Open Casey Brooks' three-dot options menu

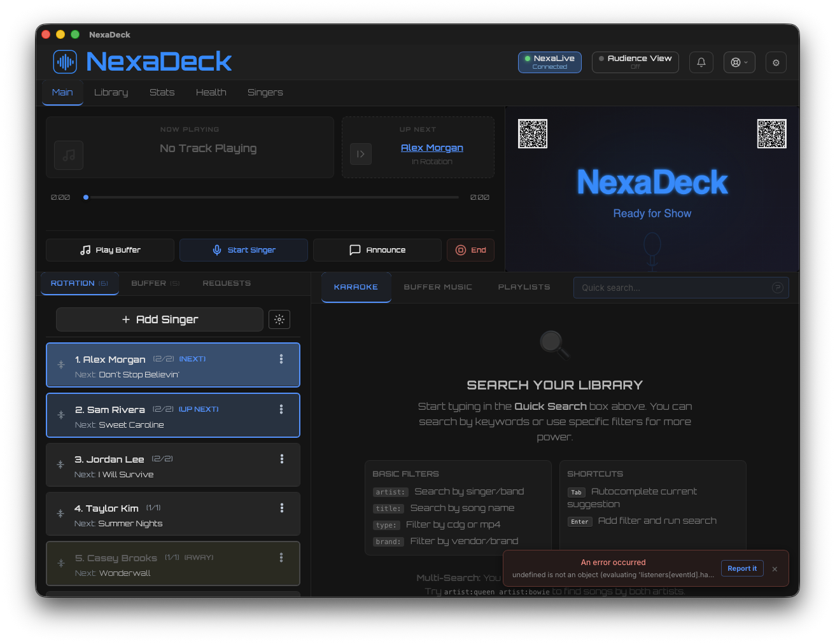click(x=281, y=557)
